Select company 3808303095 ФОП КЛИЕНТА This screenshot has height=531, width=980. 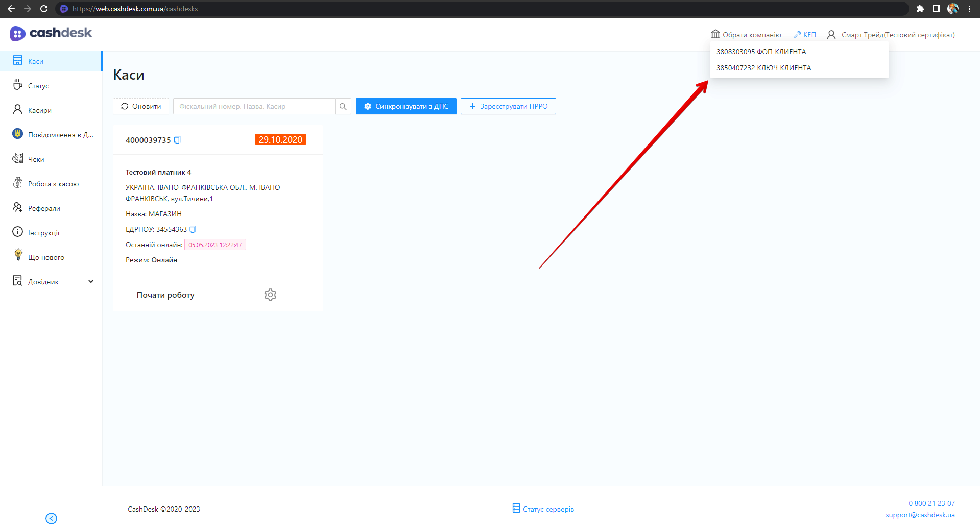coord(761,52)
